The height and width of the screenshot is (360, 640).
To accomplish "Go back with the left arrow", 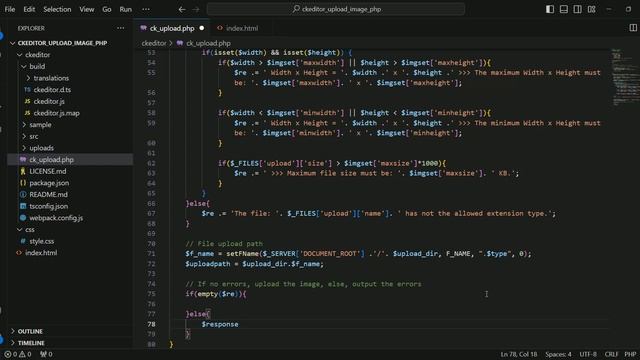I will (x=182, y=9).
